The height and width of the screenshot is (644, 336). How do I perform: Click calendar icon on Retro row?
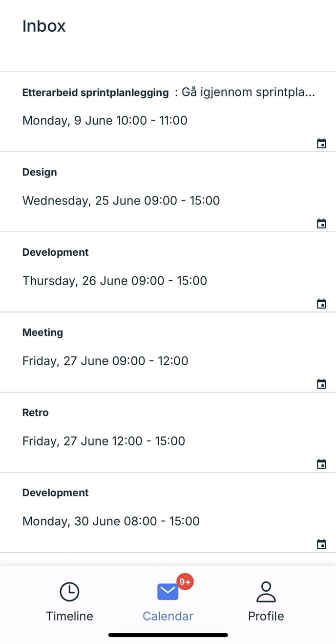coord(321,464)
